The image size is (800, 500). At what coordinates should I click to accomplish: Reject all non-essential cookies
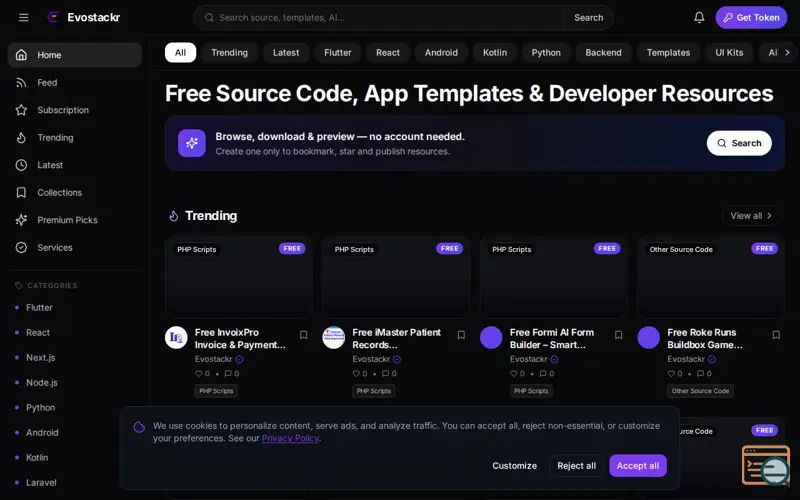tap(577, 466)
